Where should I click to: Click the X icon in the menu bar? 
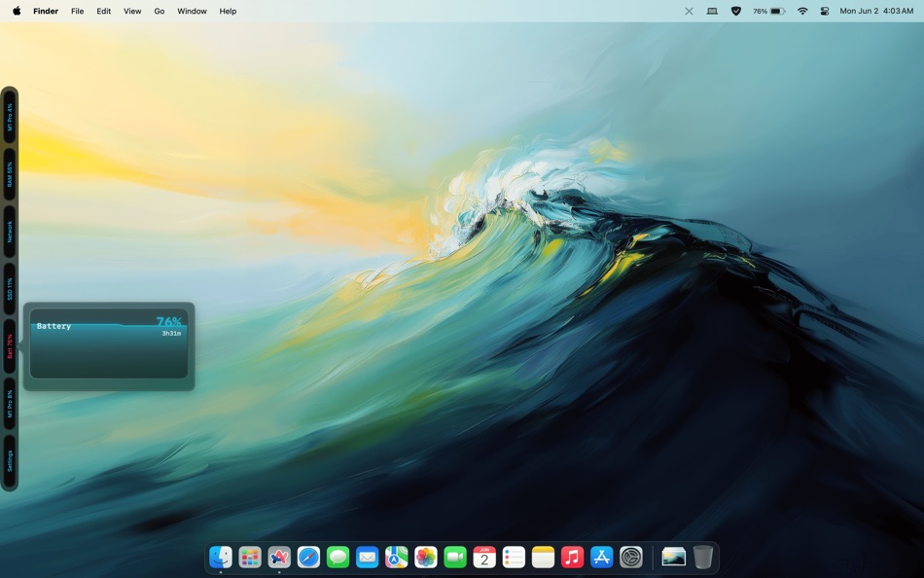(x=689, y=11)
